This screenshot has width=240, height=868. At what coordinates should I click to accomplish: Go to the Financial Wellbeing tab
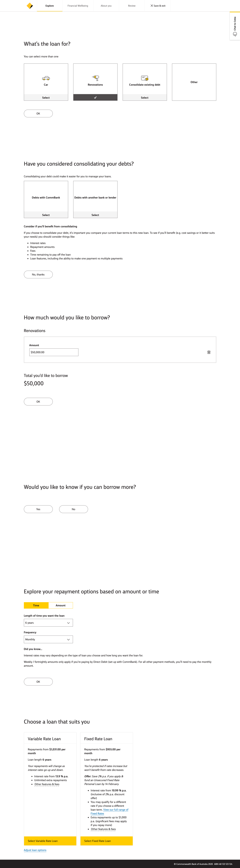click(x=78, y=6)
